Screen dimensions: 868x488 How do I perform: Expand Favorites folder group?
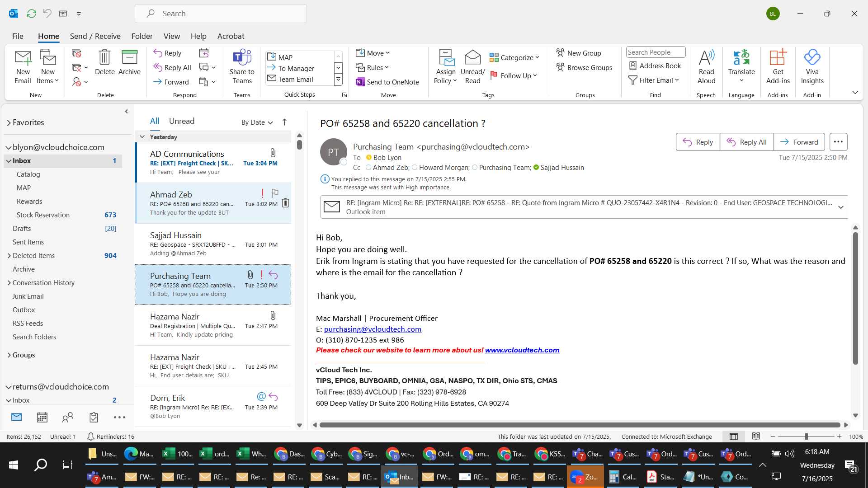coord(9,122)
